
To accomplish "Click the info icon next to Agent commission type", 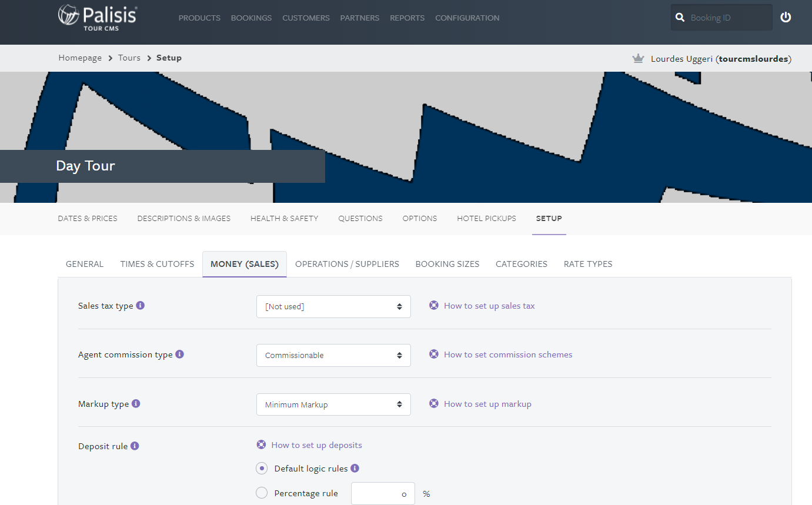I will (180, 354).
